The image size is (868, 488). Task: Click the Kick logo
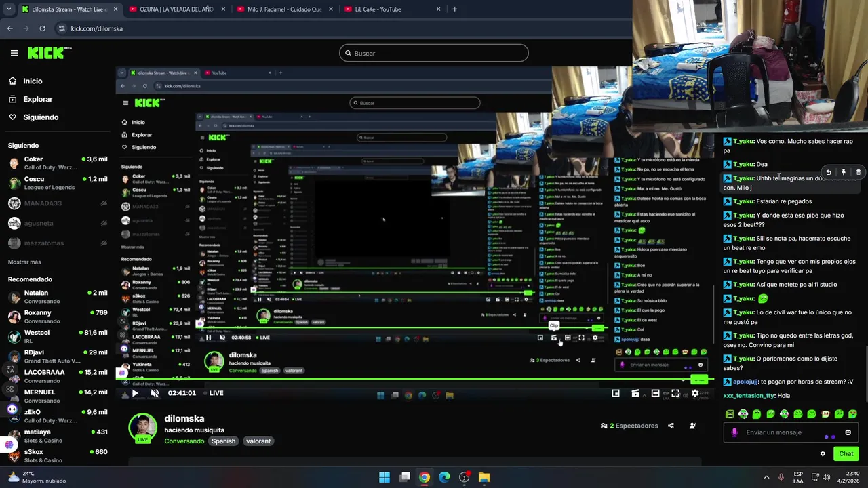click(x=50, y=53)
